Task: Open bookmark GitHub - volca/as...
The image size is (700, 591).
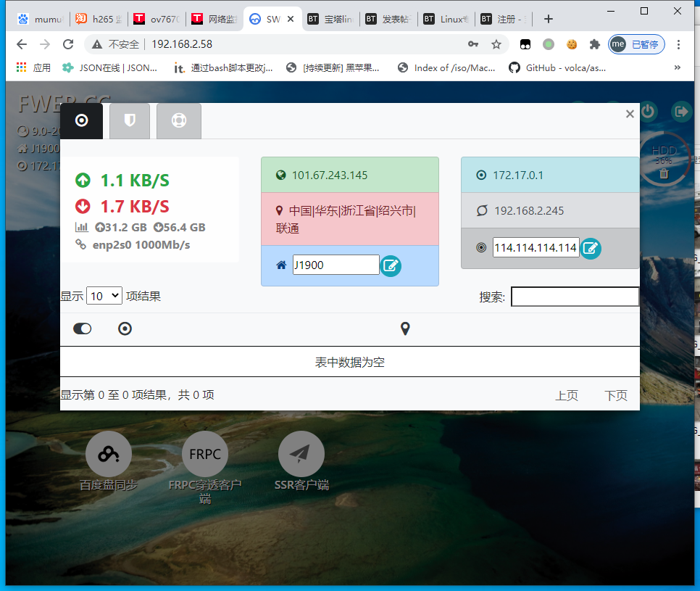Action: coord(557,68)
